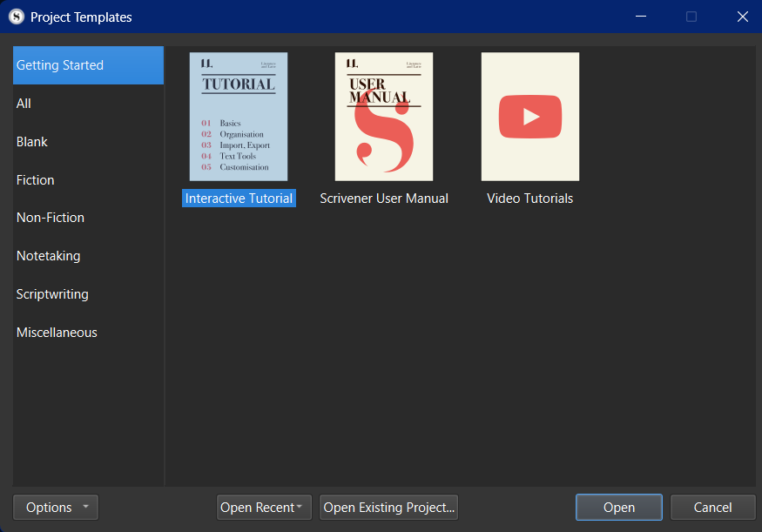Expand the Open Recent dropdown

click(x=264, y=508)
